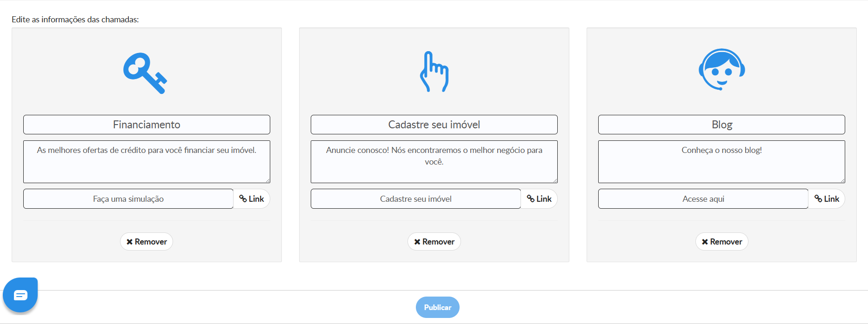Remove the Financiamento card
The height and width of the screenshot is (324, 868).
147,242
